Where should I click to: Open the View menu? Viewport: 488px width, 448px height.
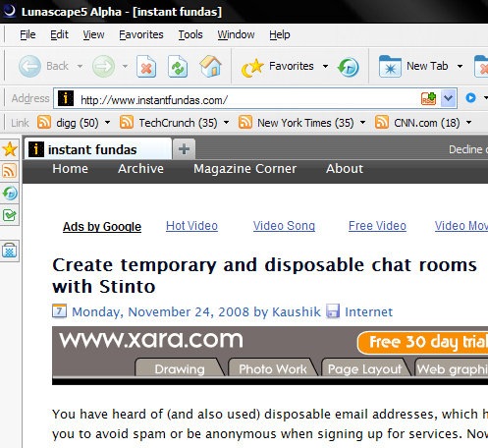click(x=93, y=34)
